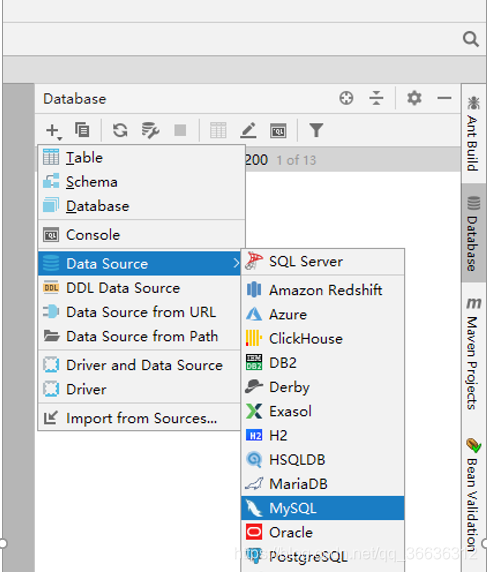Viewport: 487px width, 572px height.
Task: Click the Disconnect stop square icon
Action: click(x=180, y=130)
